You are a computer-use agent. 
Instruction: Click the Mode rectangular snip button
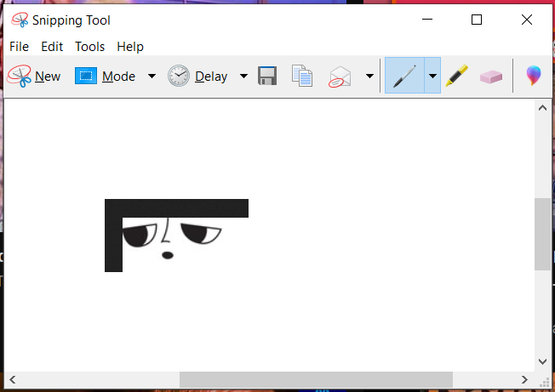click(x=105, y=76)
